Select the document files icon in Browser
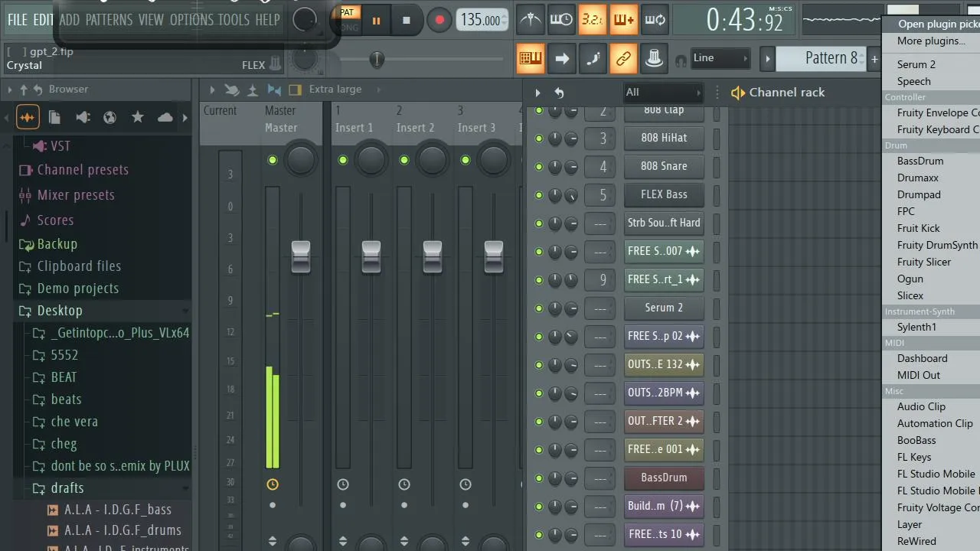The width and height of the screenshot is (980, 551). (x=54, y=117)
